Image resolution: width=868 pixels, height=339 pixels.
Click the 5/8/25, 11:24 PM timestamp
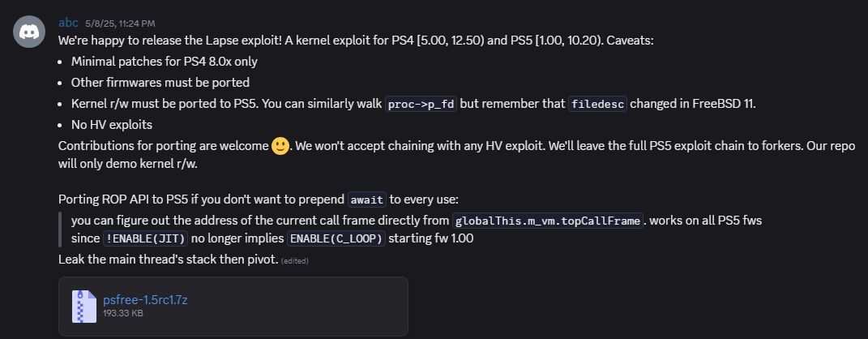(x=120, y=23)
